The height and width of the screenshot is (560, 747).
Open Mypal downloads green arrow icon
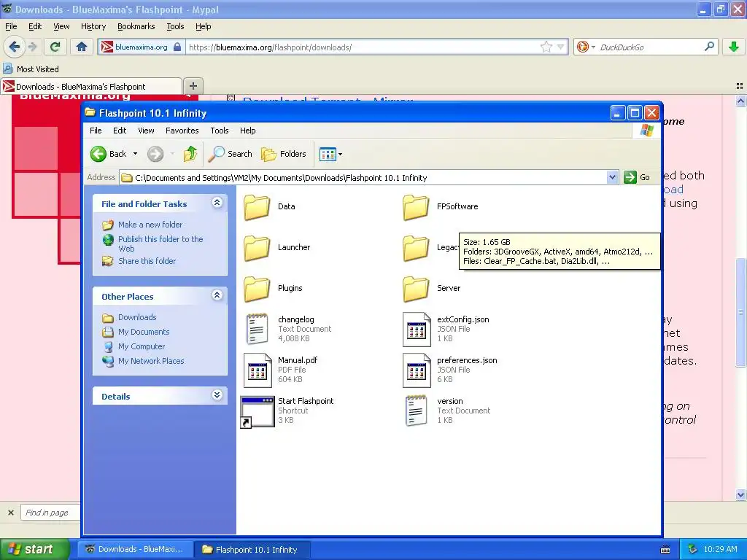coord(734,47)
